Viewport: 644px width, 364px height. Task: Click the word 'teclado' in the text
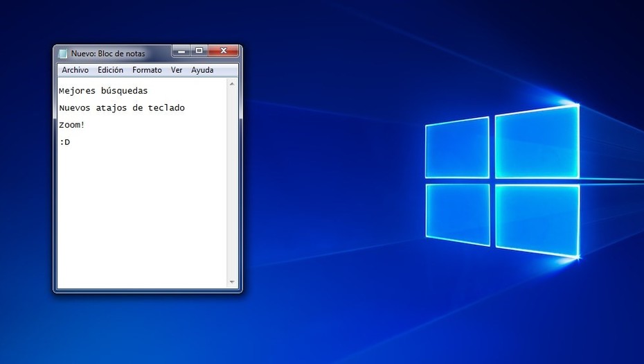pos(166,108)
